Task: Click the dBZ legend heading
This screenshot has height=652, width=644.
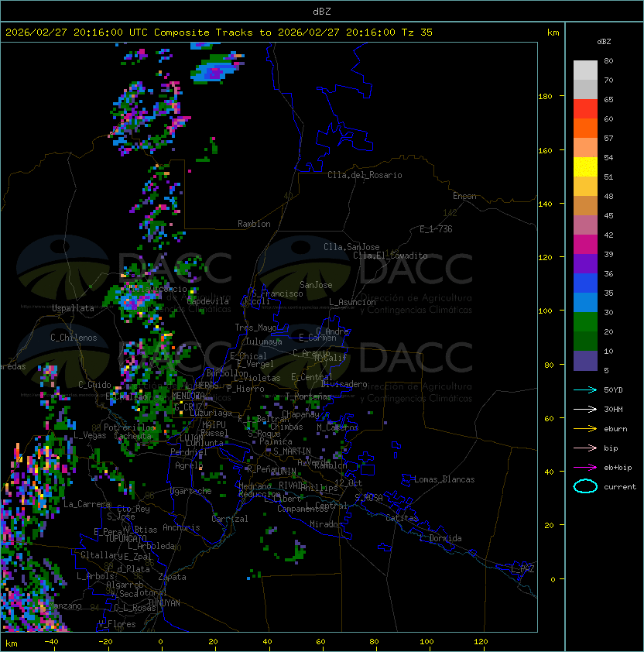Action: [604, 42]
